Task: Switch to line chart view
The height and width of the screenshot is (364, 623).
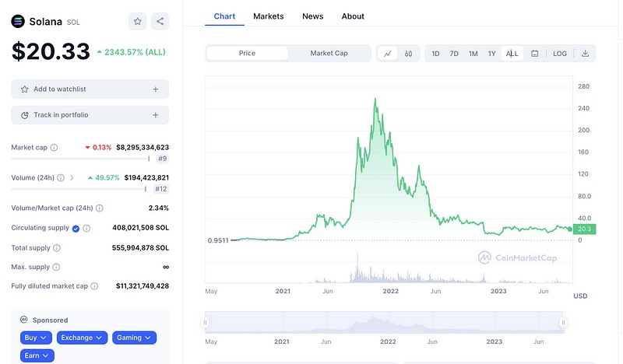Action: click(x=388, y=54)
